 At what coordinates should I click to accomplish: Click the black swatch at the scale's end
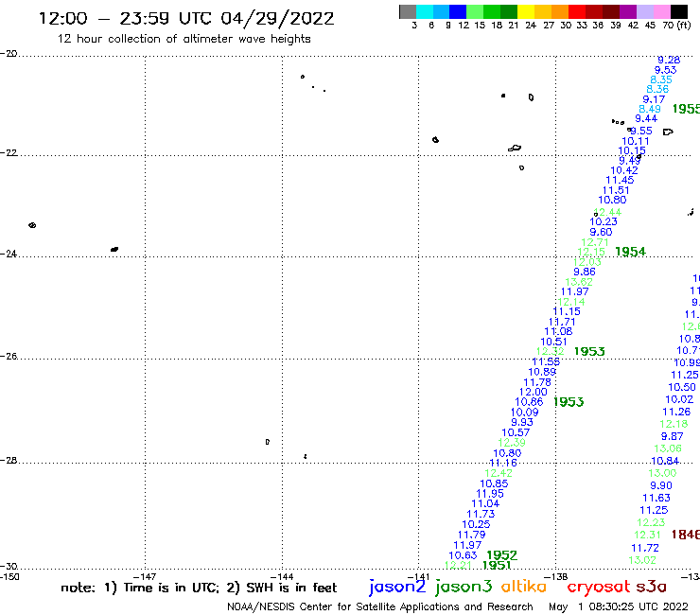click(679, 11)
